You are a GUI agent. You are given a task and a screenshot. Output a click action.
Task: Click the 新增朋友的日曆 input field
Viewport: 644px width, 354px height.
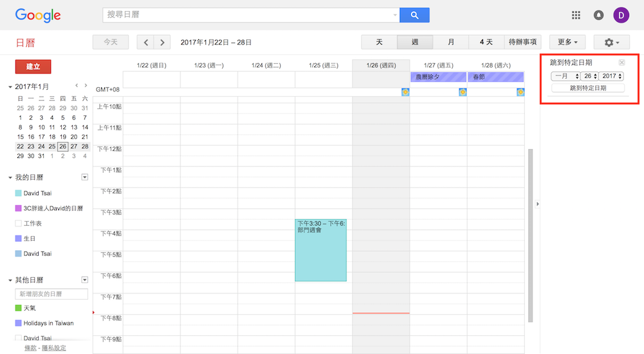point(52,294)
